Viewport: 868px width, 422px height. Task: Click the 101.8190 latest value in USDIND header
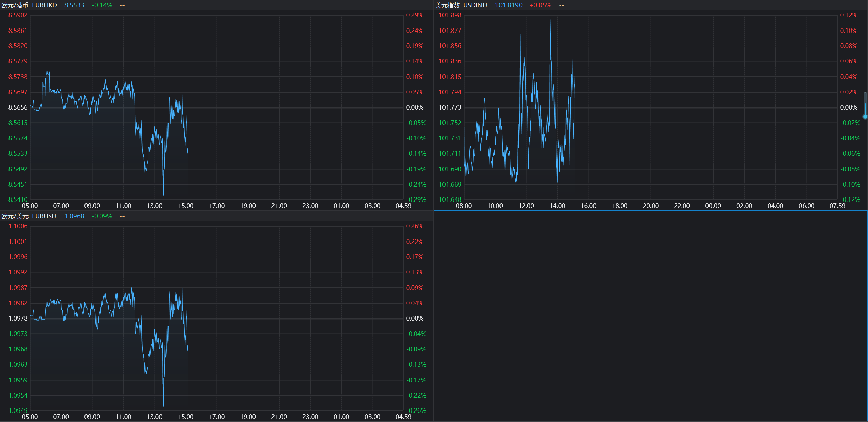(x=509, y=5)
